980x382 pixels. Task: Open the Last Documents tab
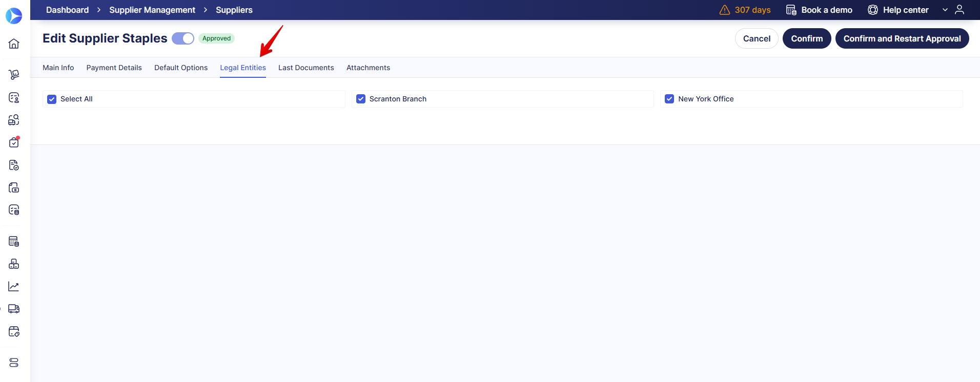click(x=306, y=68)
